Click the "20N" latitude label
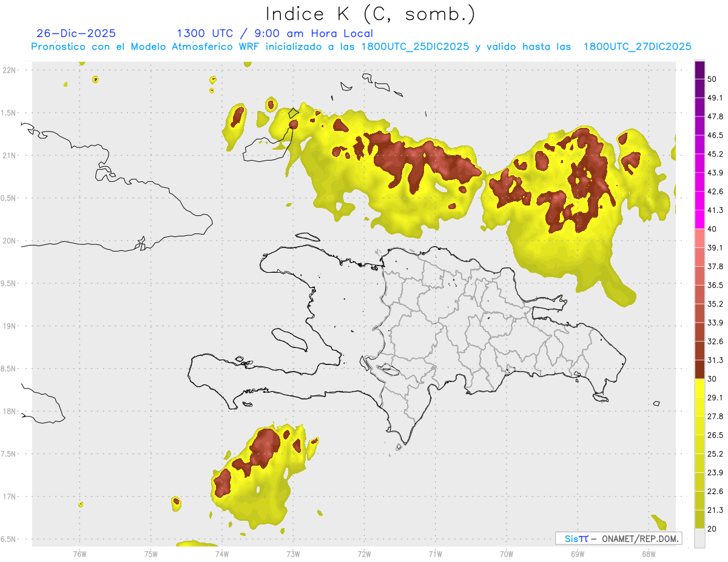 tap(8, 241)
